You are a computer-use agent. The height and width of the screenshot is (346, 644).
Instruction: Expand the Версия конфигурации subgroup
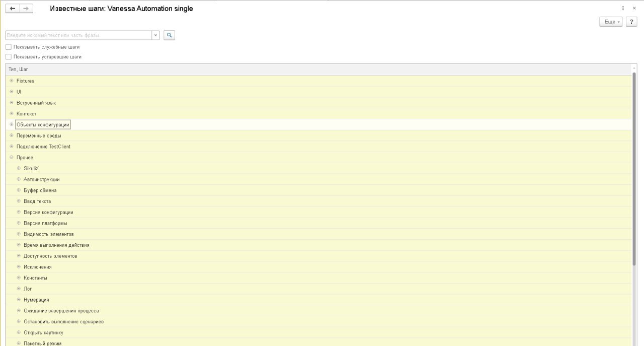[x=19, y=212]
